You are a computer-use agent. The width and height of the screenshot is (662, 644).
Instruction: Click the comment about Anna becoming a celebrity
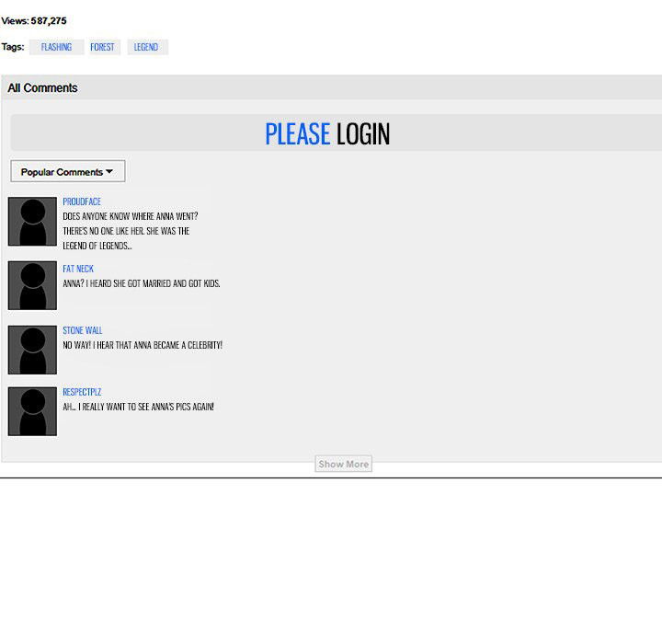coord(143,345)
